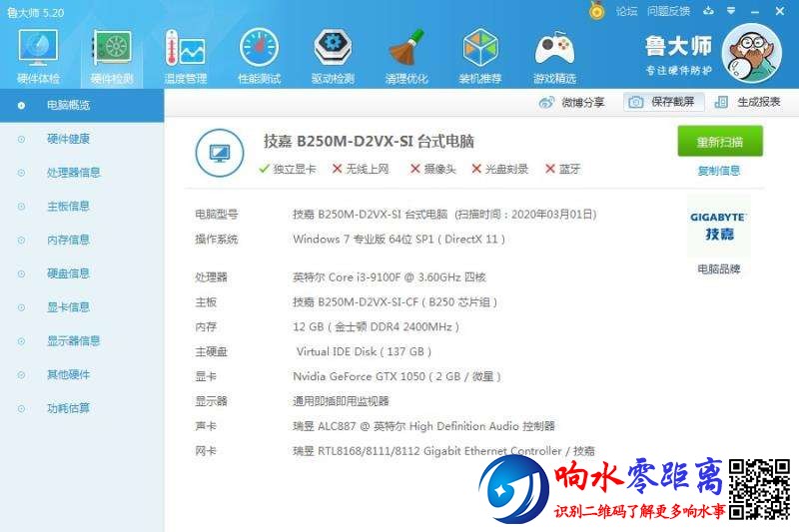Click the skin icon in title bar
Screen dimensions: 799x532
708,11
